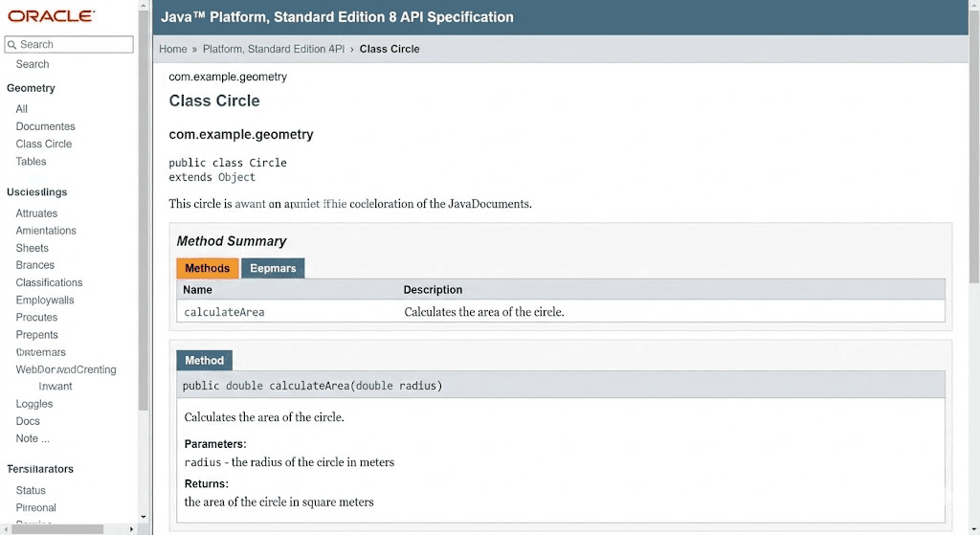Open Status under Fersillarators
980x535 pixels.
click(x=31, y=490)
